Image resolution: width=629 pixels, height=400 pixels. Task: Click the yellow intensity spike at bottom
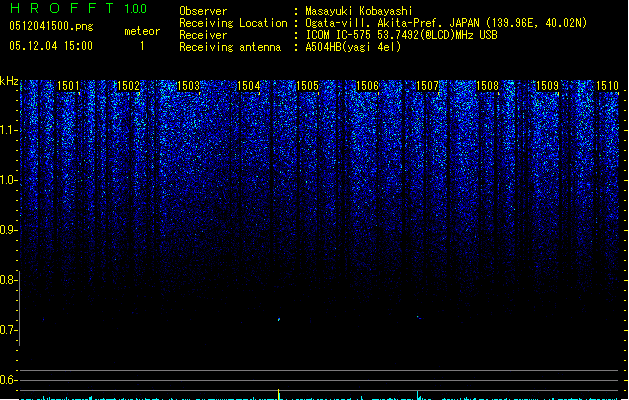pos(278,394)
